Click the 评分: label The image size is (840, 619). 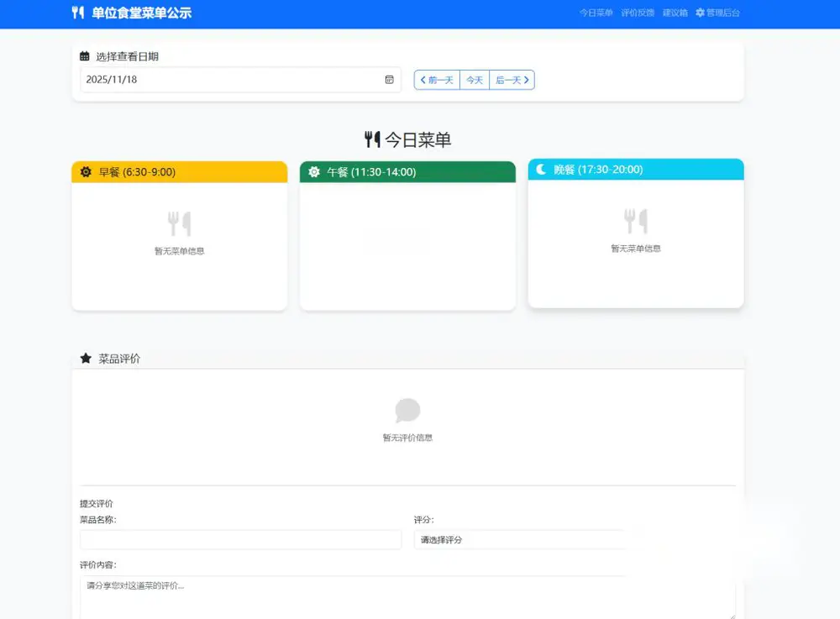pyautogui.click(x=423, y=519)
